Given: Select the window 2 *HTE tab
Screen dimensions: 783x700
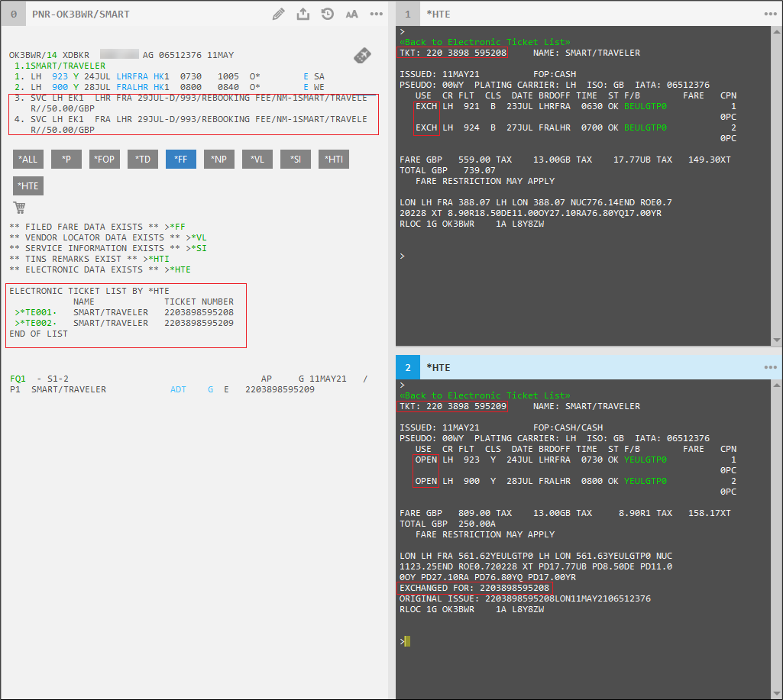Looking at the screenshot, I should click(438, 367).
